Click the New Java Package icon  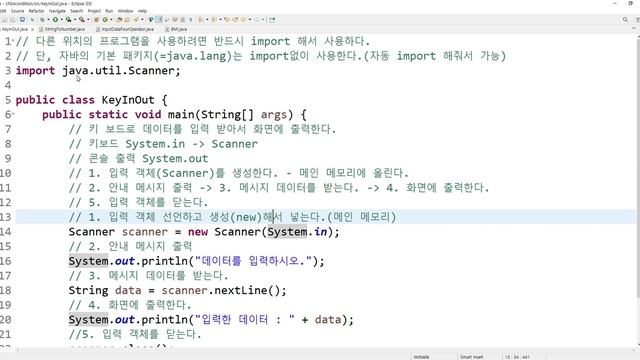pyautogui.click(x=96, y=20)
